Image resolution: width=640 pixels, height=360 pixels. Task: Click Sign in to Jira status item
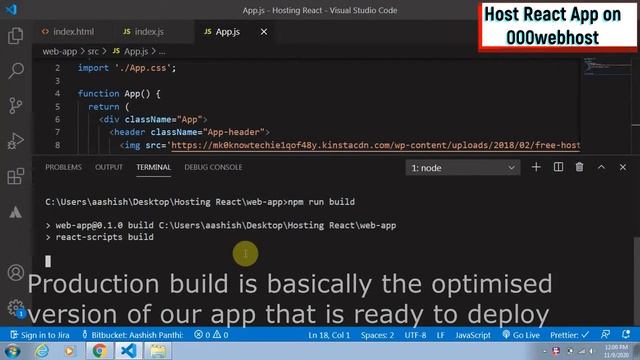(x=40, y=335)
